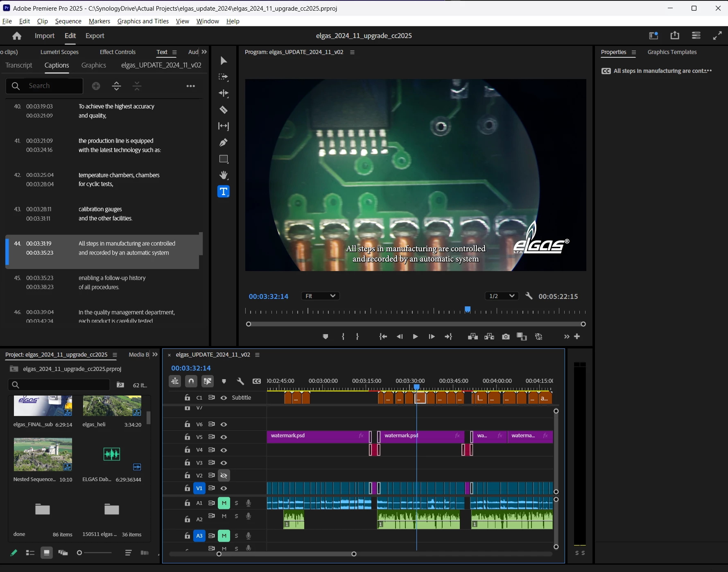The height and width of the screenshot is (572, 728).
Task: Switch to the Transcript tab
Action: (19, 66)
